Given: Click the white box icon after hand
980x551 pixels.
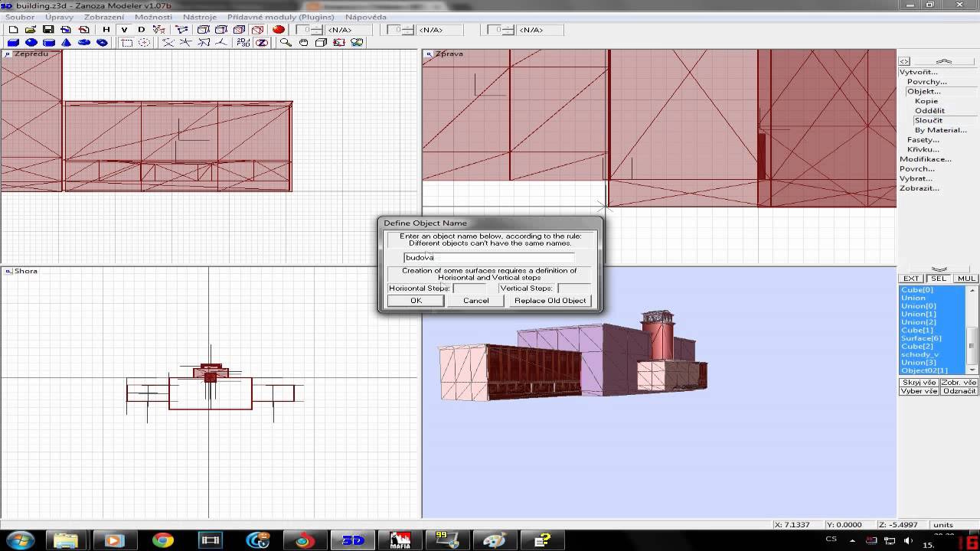Looking at the screenshot, I should tap(321, 43).
